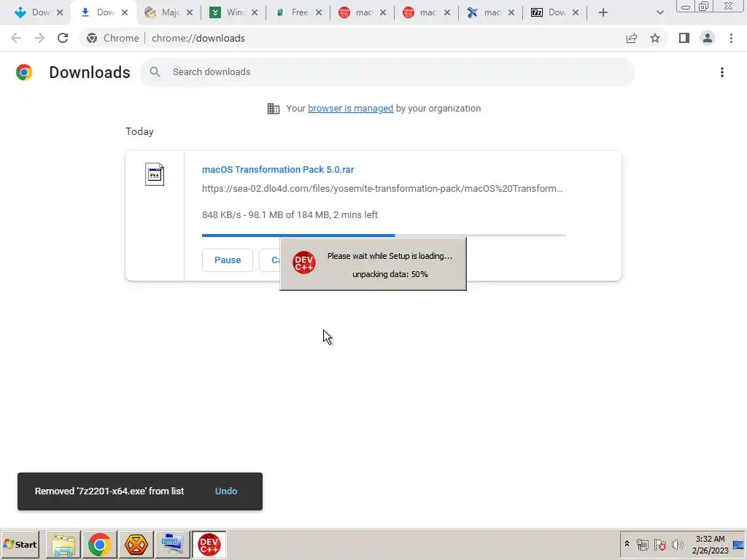Click the network tray icon
The width and height of the screenshot is (747, 560).
[643, 544]
